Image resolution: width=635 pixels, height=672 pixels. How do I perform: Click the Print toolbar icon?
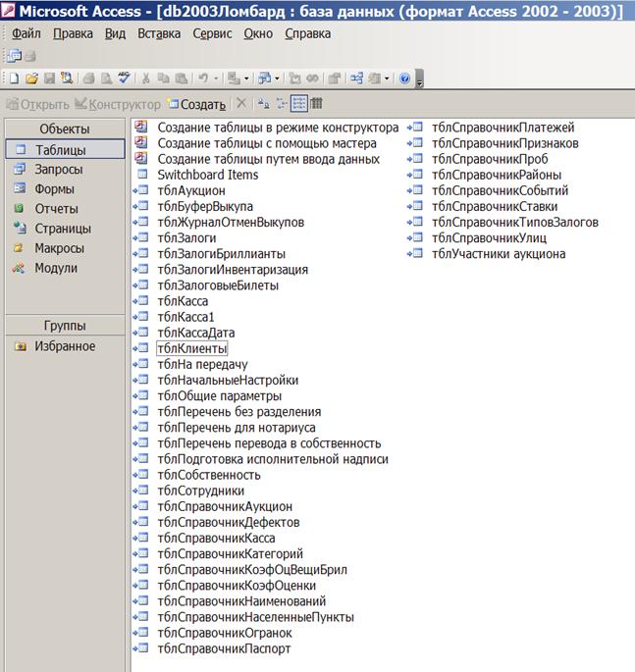tap(88, 78)
